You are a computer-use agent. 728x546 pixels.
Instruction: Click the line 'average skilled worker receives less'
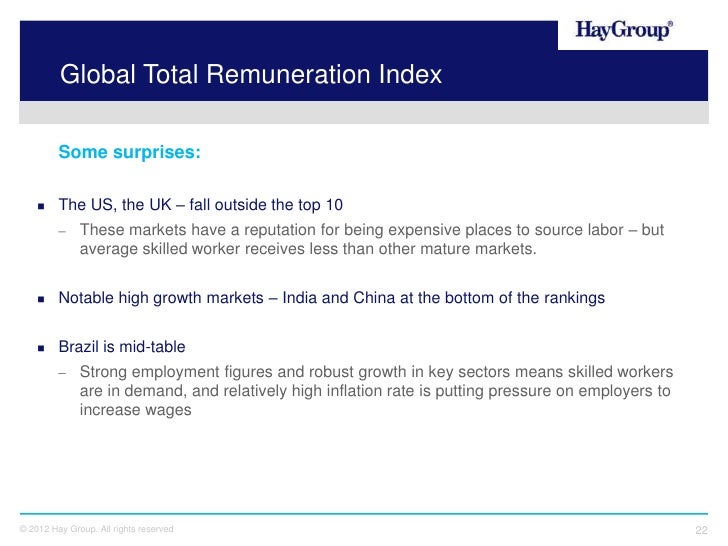tap(308, 249)
